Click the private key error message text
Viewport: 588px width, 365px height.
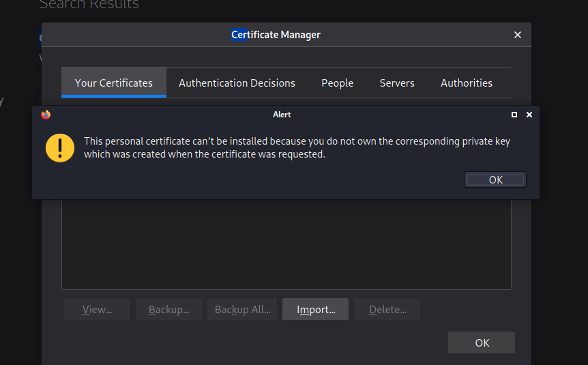297,147
